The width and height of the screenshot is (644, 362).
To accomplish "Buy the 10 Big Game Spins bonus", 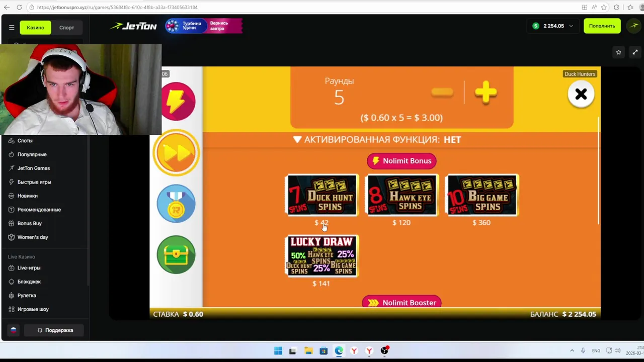I will (481, 195).
